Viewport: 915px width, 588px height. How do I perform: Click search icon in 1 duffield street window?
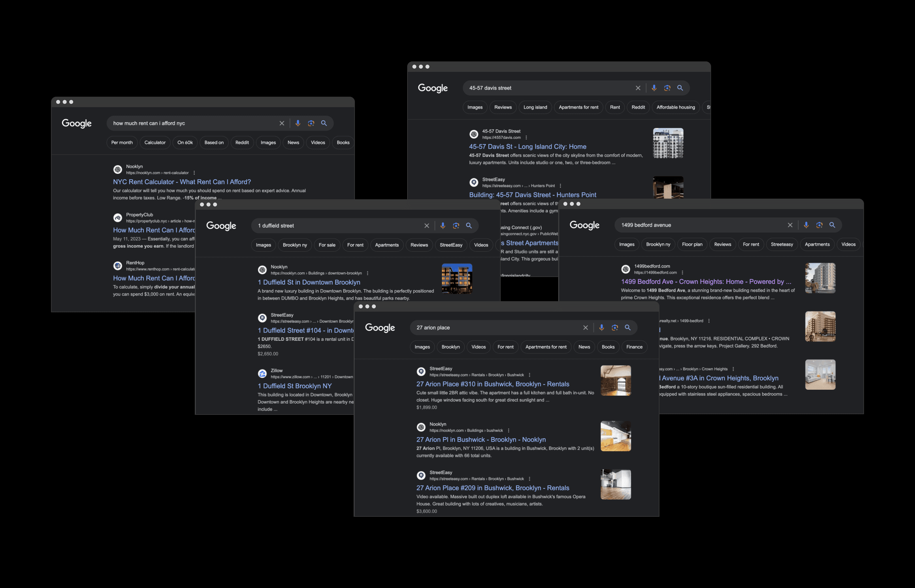click(469, 226)
